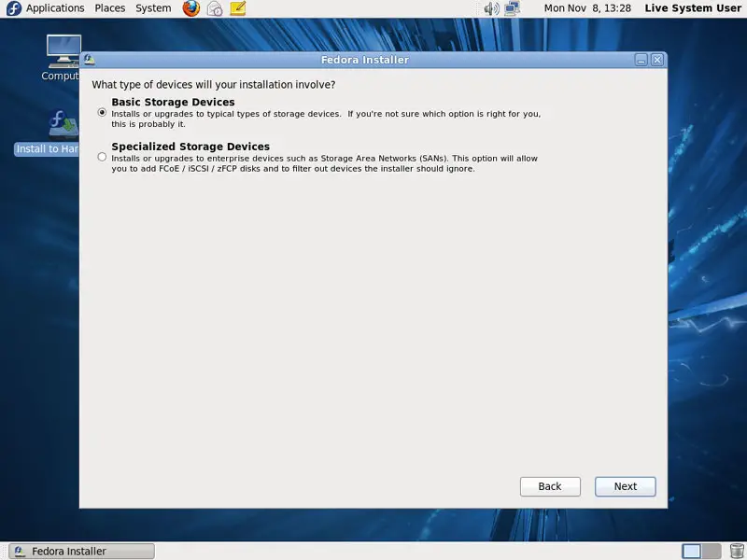Switch to the first workspace

tap(691, 551)
